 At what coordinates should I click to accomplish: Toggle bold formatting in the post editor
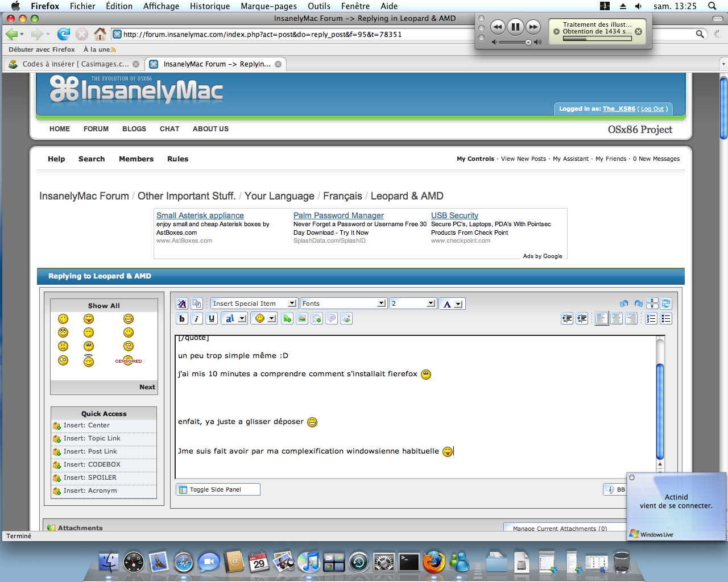pyautogui.click(x=182, y=318)
